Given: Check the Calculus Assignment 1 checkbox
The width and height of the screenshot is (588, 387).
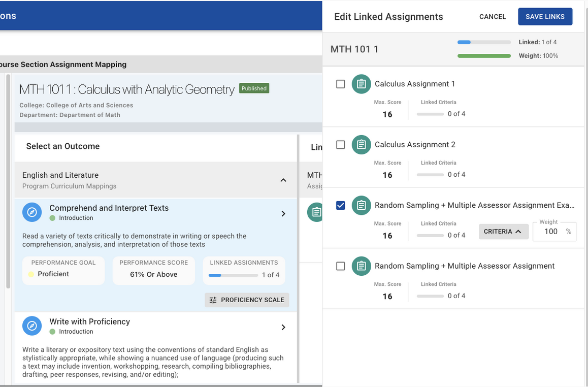Looking at the screenshot, I should point(341,84).
